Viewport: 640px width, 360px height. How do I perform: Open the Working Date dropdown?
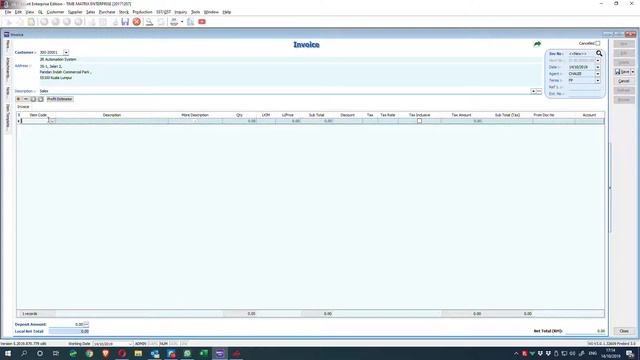(x=130, y=344)
